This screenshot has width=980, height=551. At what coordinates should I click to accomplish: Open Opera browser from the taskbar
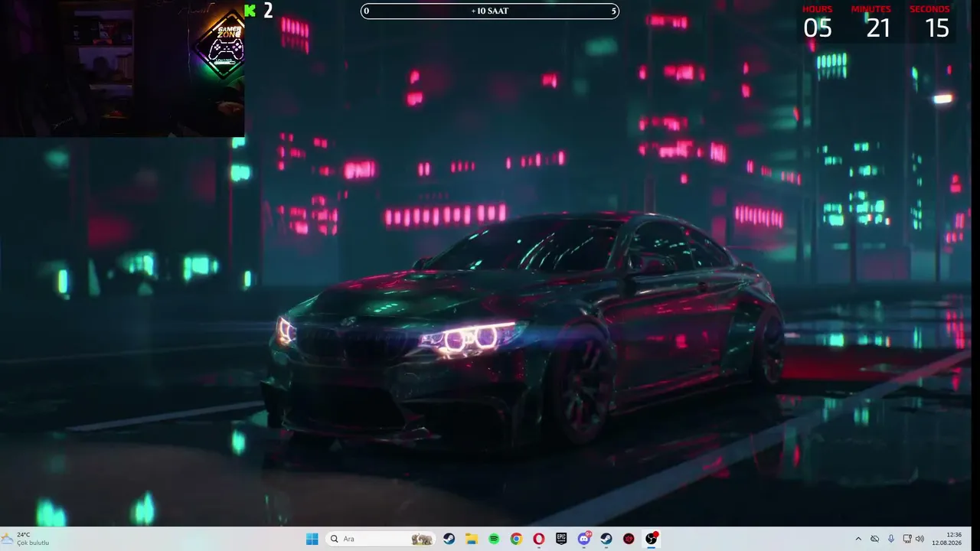539,539
